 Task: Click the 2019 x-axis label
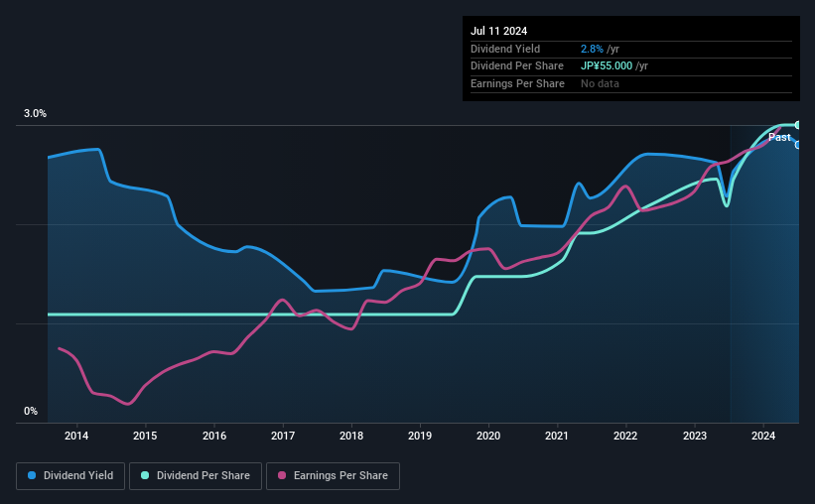click(x=420, y=436)
